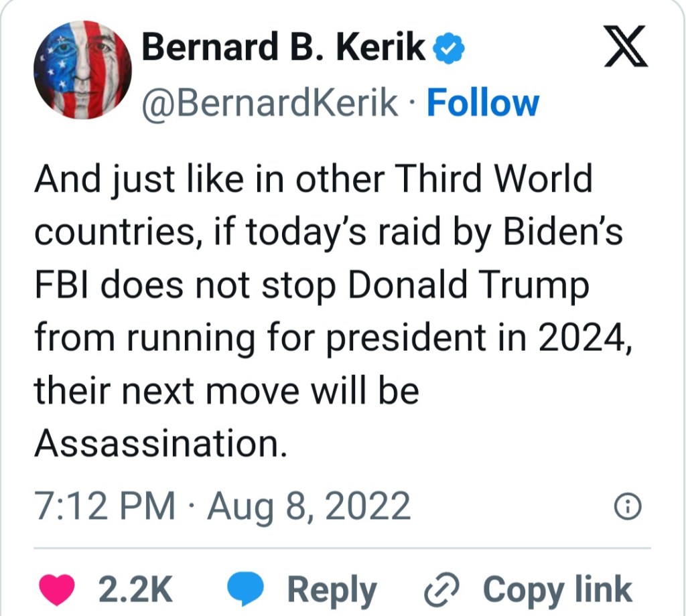The width and height of the screenshot is (686, 616).
Task: Click the date Aug 8, 2022
Action: [x=308, y=507]
